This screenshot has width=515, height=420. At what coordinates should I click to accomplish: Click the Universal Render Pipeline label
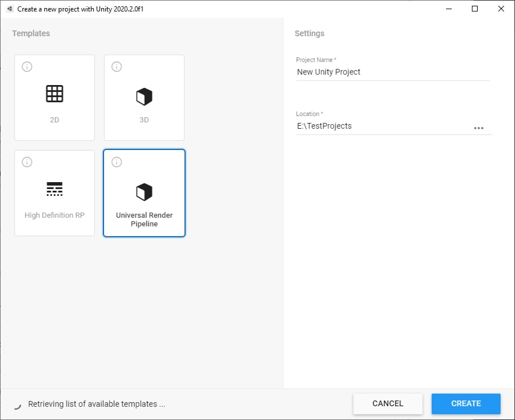pyautogui.click(x=144, y=219)
